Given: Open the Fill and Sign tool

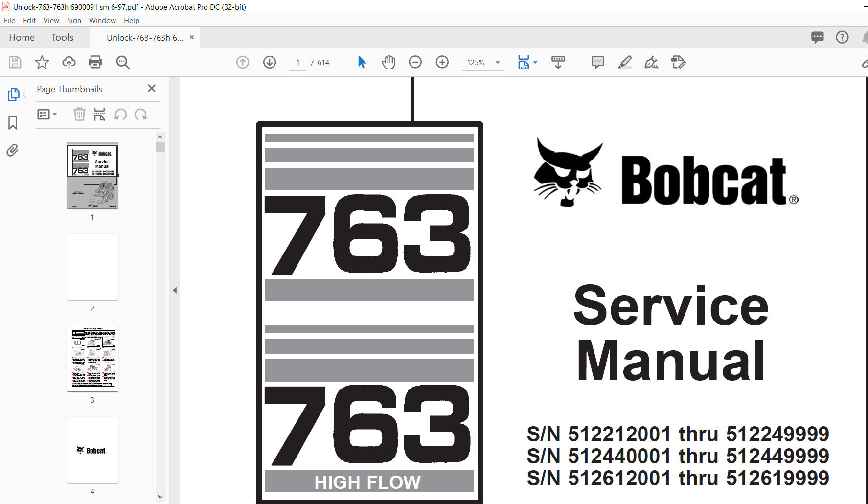Looking at the screenshot, I should click(652, 62).
